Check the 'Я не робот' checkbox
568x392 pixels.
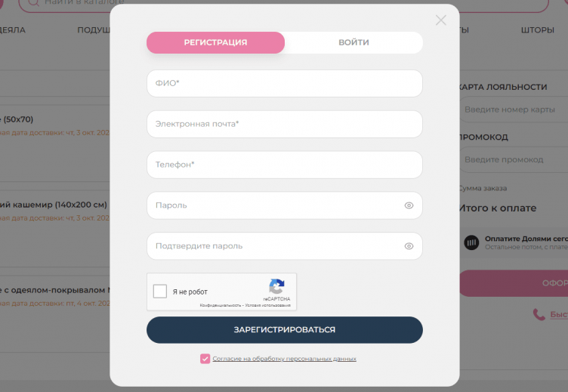(x=160, y=292)
